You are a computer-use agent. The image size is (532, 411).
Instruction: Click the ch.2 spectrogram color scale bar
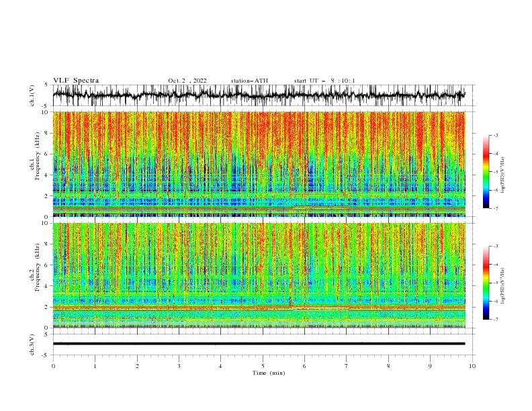(x=486, y=283)
